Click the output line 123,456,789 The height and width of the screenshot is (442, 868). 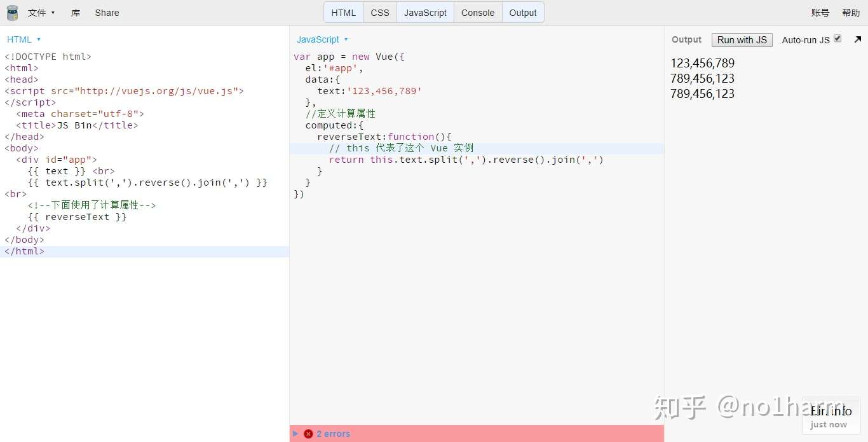point(702,63)
